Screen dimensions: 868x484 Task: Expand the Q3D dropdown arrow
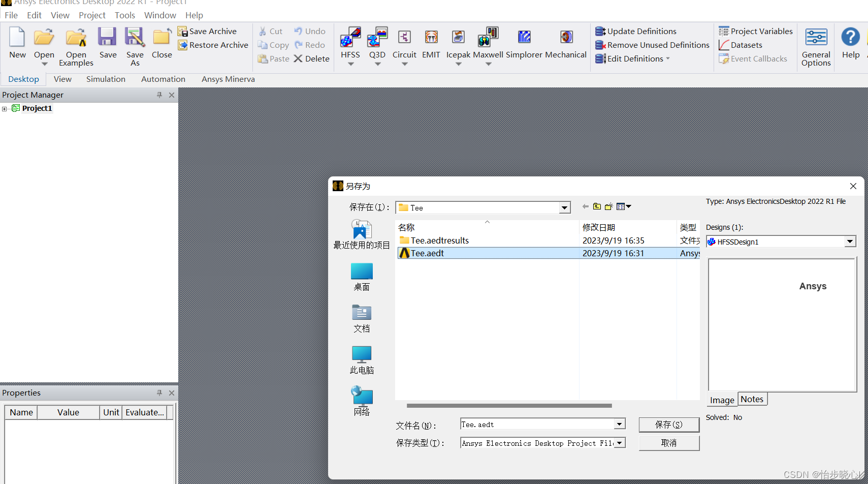coord(377,64)
